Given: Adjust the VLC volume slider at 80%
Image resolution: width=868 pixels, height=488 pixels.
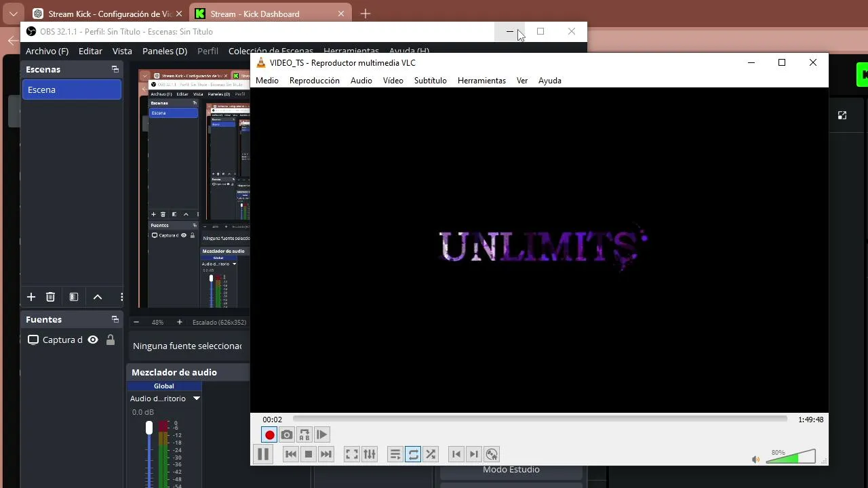Looking at the screenshot, I should click(x=791, y=455).
